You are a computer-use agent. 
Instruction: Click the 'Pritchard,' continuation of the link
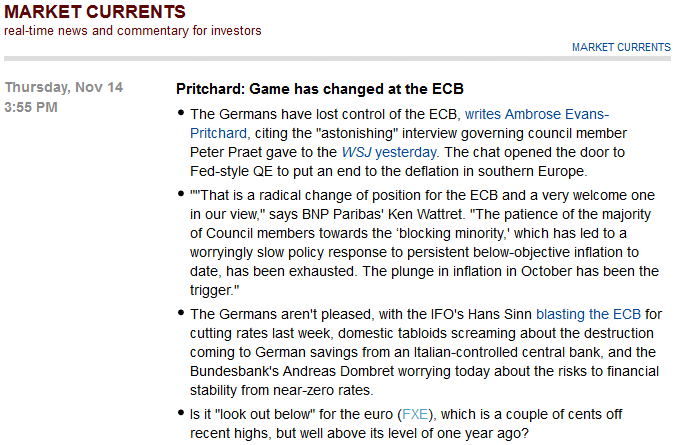coord(220,133)
